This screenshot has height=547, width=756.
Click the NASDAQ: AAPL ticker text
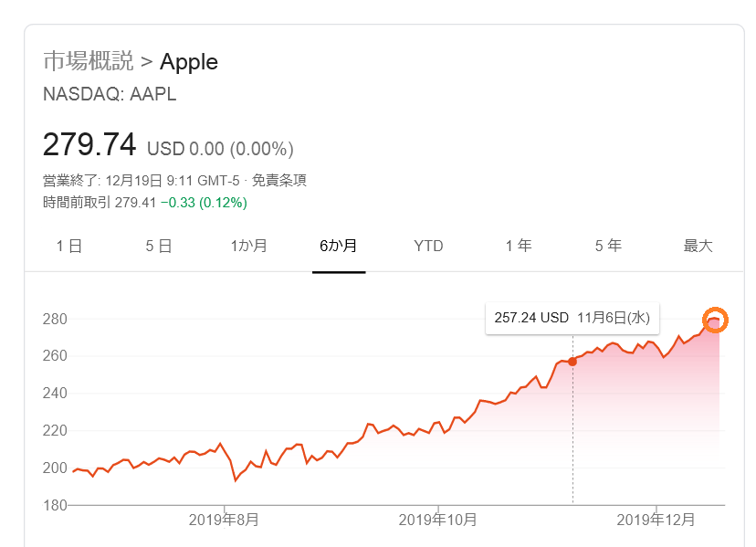[110, 94]
